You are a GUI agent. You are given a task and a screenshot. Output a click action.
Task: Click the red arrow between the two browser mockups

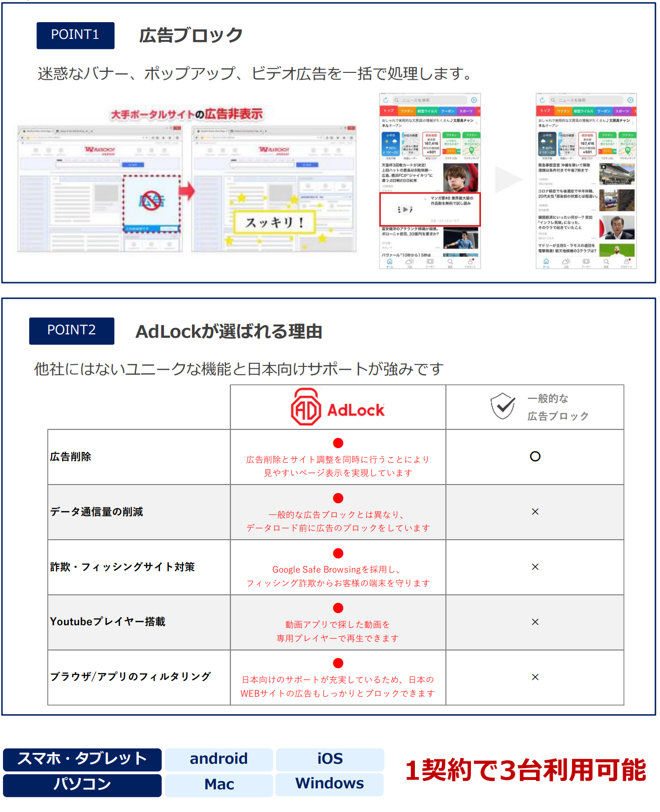point(187,190)
